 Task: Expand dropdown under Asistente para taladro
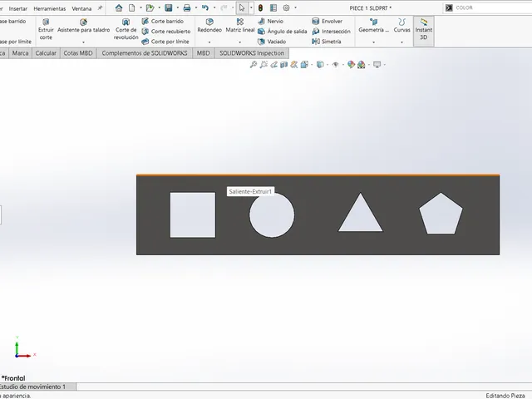pos(83,42)
